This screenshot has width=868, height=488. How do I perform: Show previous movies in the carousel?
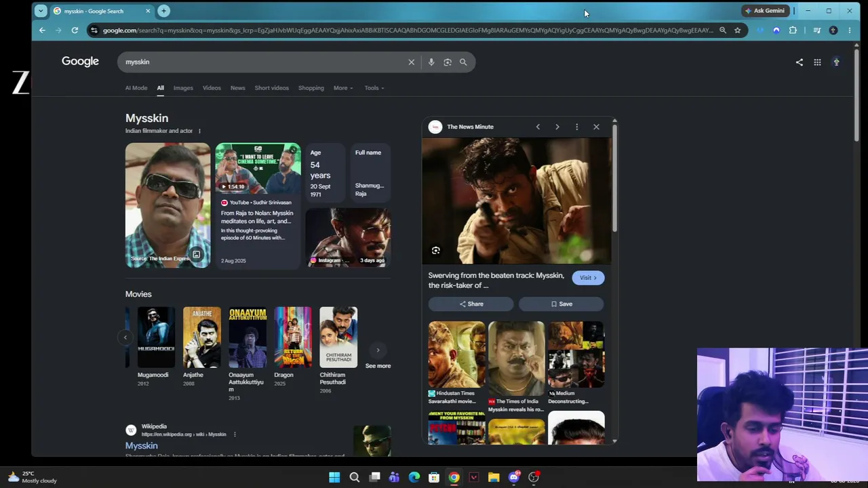[125, 338]
